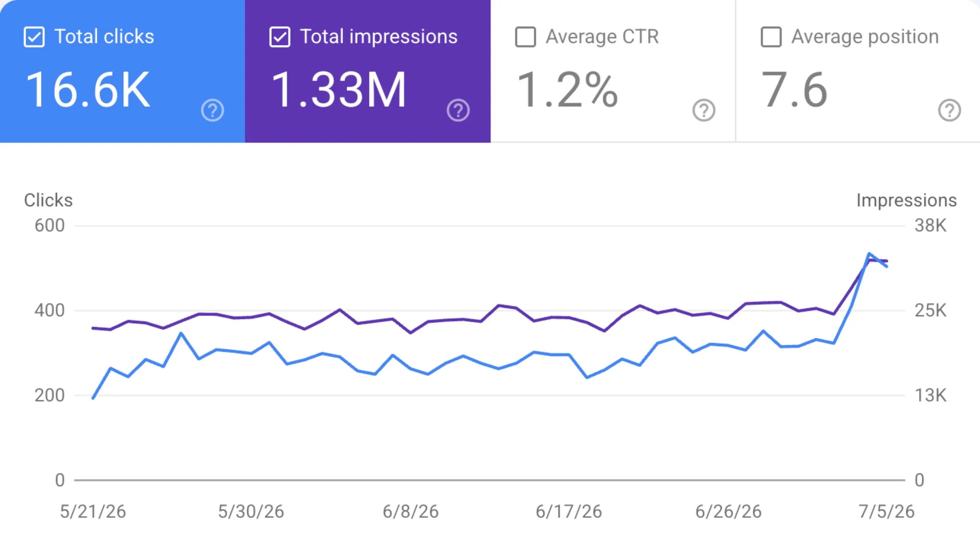
Task: Click the Impressions axis title
Action: click(906, 201)
